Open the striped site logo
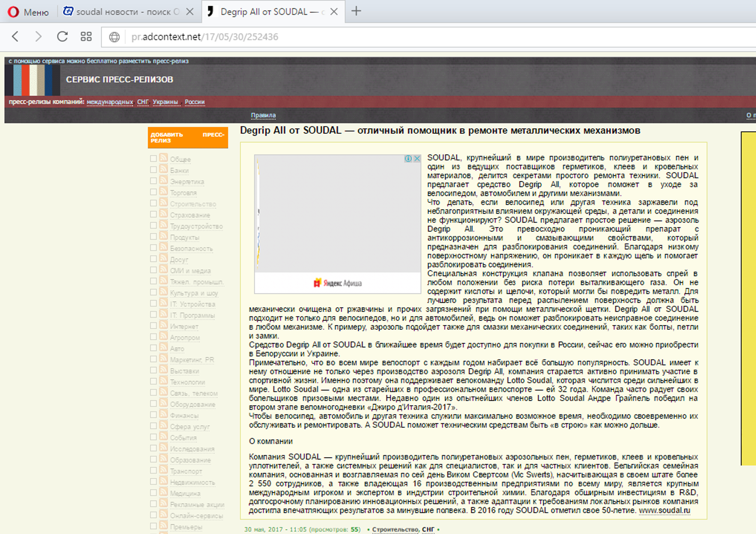The width and height of the screenshot is (756, 534). pos(33,80)
